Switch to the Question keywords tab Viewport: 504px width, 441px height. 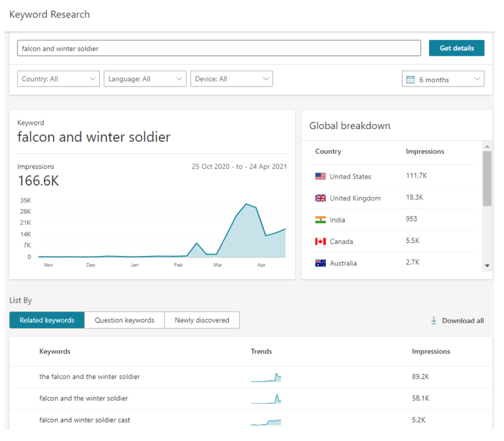tap(124, 320)
